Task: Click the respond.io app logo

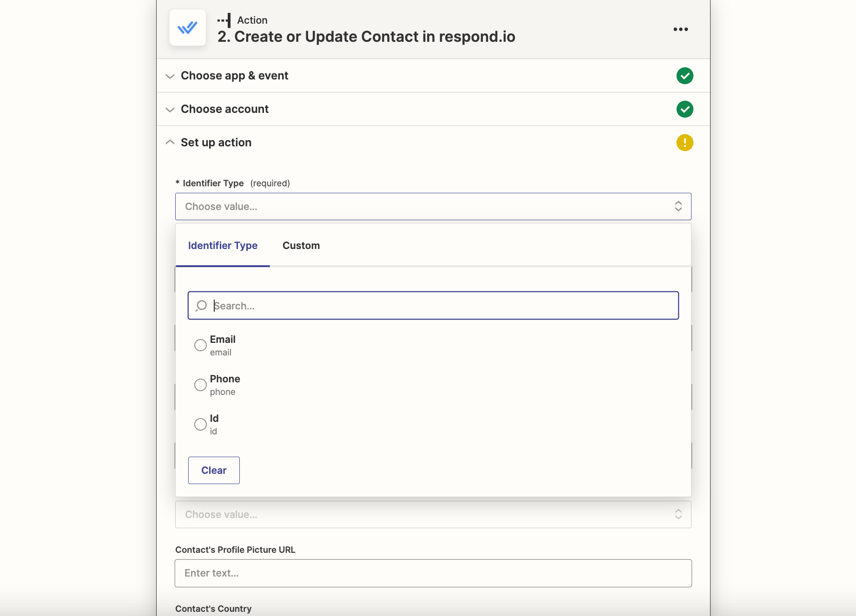Action: tap(187, 27)
